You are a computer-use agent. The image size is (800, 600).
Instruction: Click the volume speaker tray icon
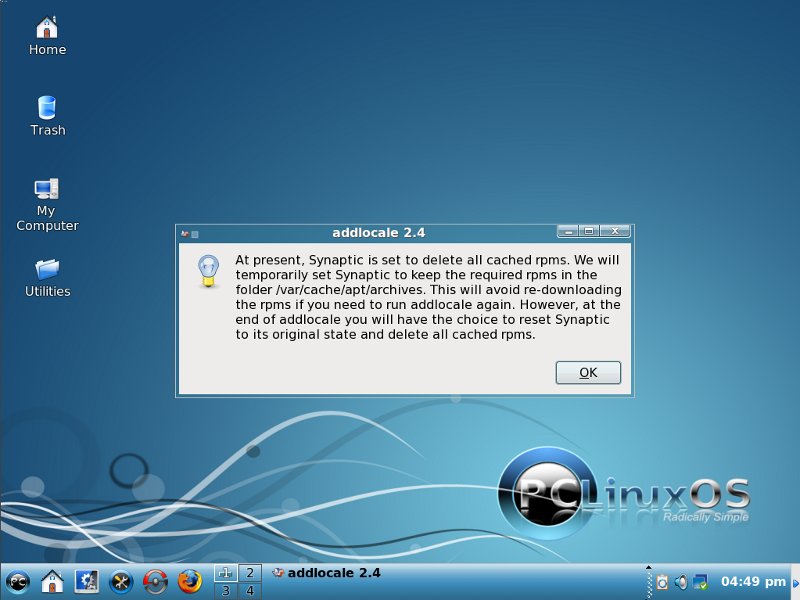[681, 581]
